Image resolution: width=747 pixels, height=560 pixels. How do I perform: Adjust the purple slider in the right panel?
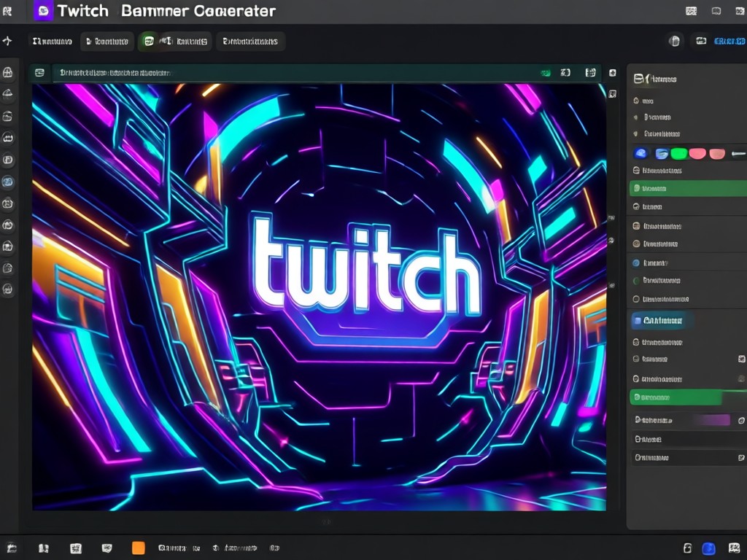click(x=711, y=420)
